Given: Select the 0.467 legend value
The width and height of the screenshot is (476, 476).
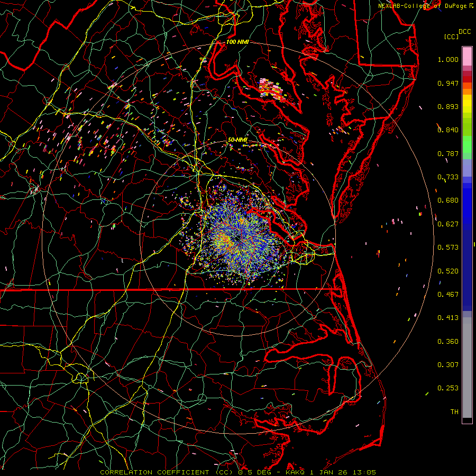Looking at the screenshot, I should pos(448,295).
